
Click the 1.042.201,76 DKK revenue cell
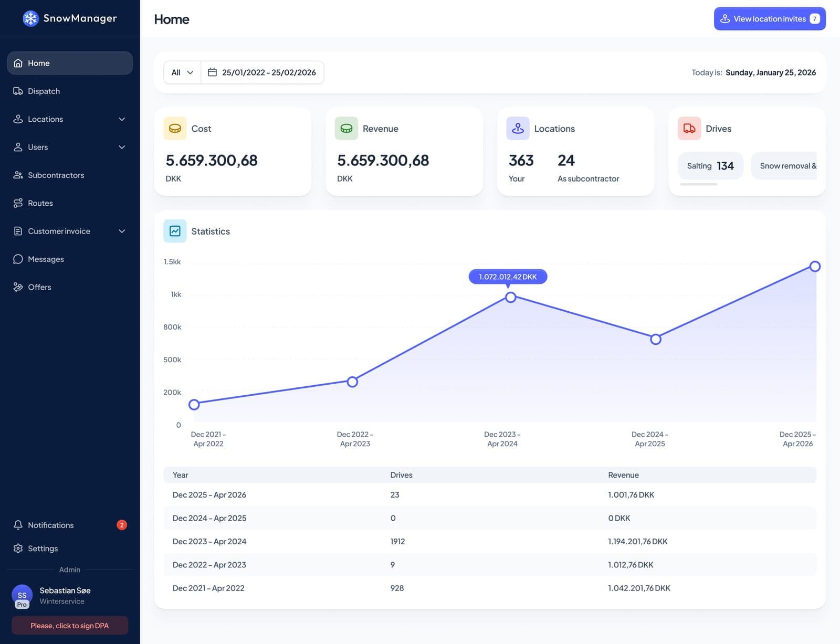[639, 588]
